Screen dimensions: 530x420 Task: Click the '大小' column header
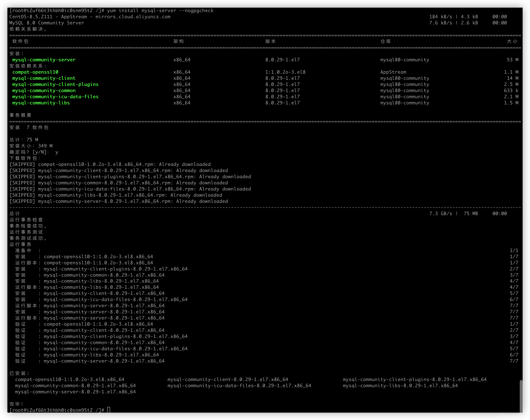click(x=512, y=41)
